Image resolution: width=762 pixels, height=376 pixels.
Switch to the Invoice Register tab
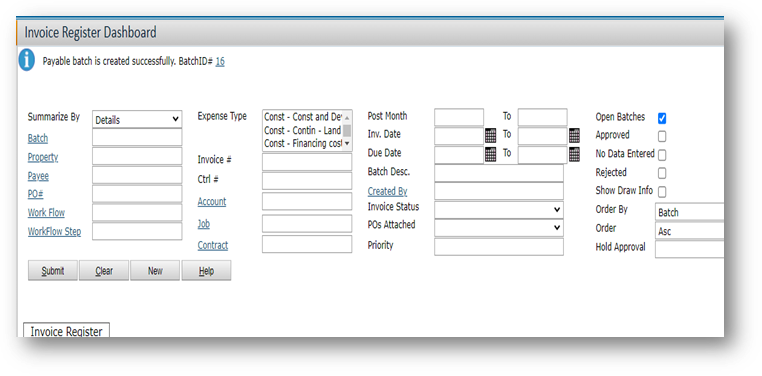pyautogui.click(x=67, y=331)
